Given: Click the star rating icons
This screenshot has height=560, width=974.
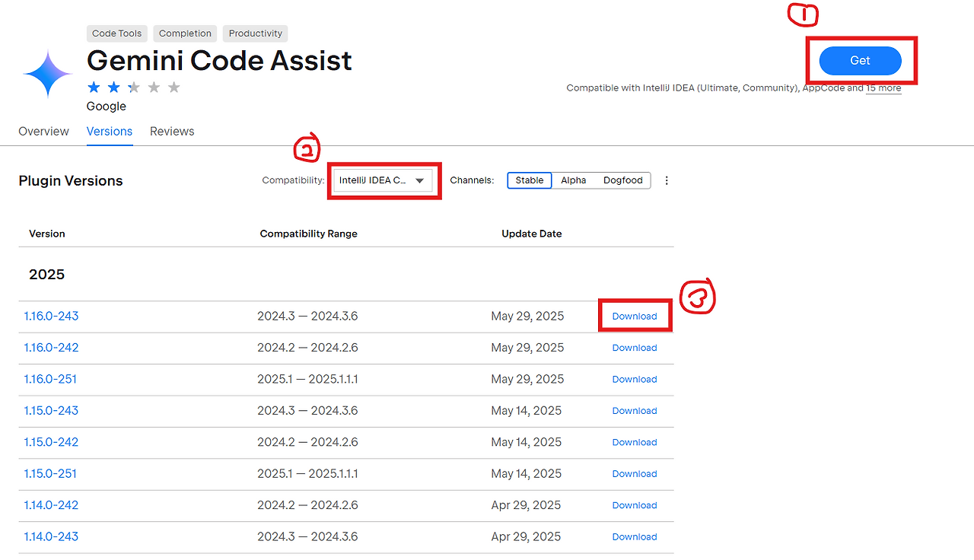Looking at the screenshot, I should (x=134, y=87).
